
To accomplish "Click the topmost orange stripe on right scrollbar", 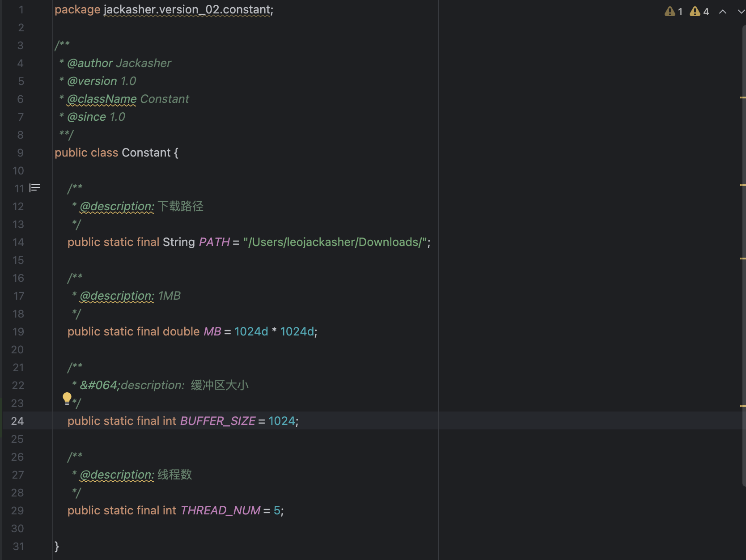I will point(742,97).
